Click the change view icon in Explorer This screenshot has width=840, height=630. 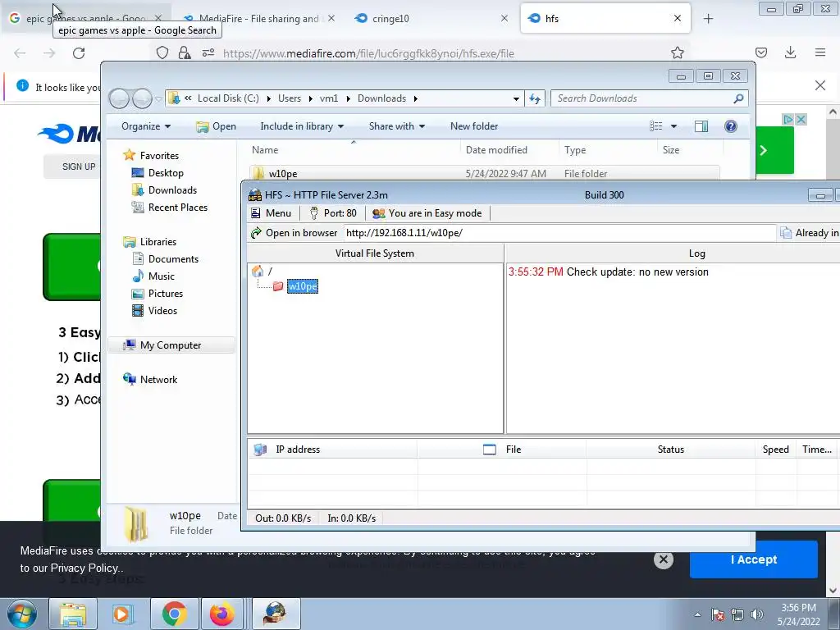click(655, 126)
